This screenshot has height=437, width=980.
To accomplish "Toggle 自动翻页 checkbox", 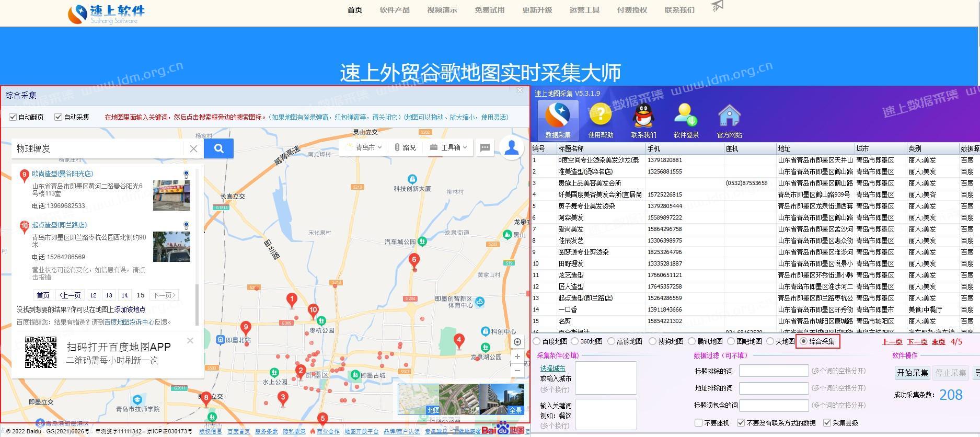I will (13, 117).
